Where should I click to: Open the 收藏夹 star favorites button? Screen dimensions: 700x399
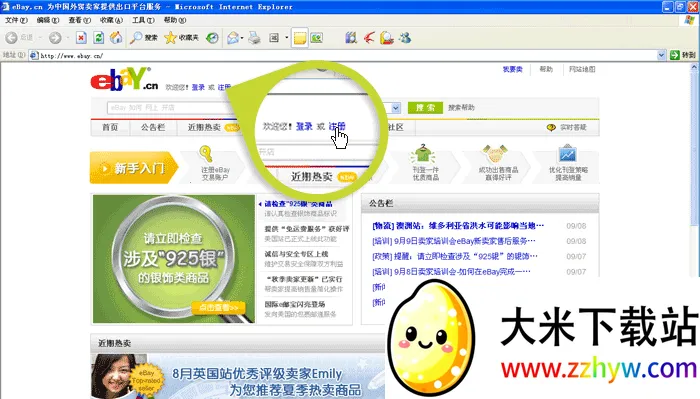pyautogui.click(x=181, y=38)
